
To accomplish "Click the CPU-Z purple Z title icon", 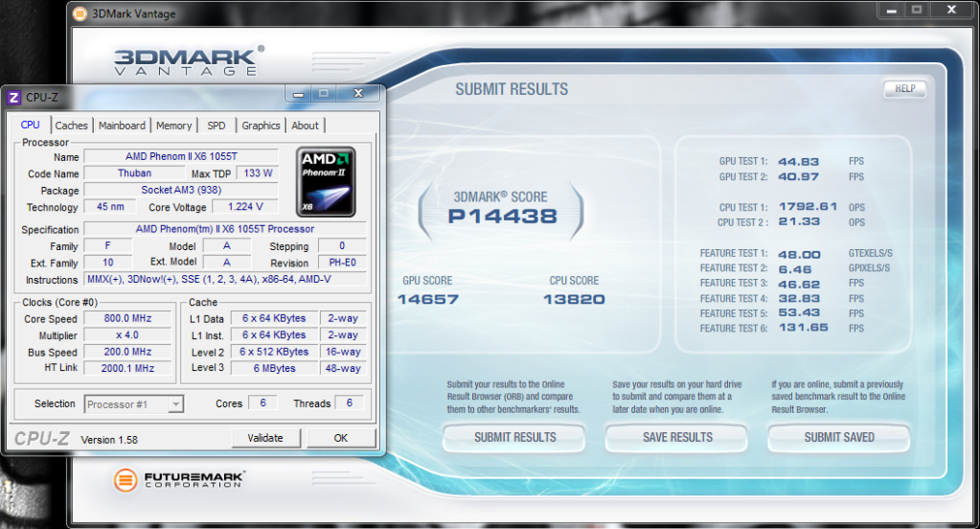I will [x=13, y=97].
